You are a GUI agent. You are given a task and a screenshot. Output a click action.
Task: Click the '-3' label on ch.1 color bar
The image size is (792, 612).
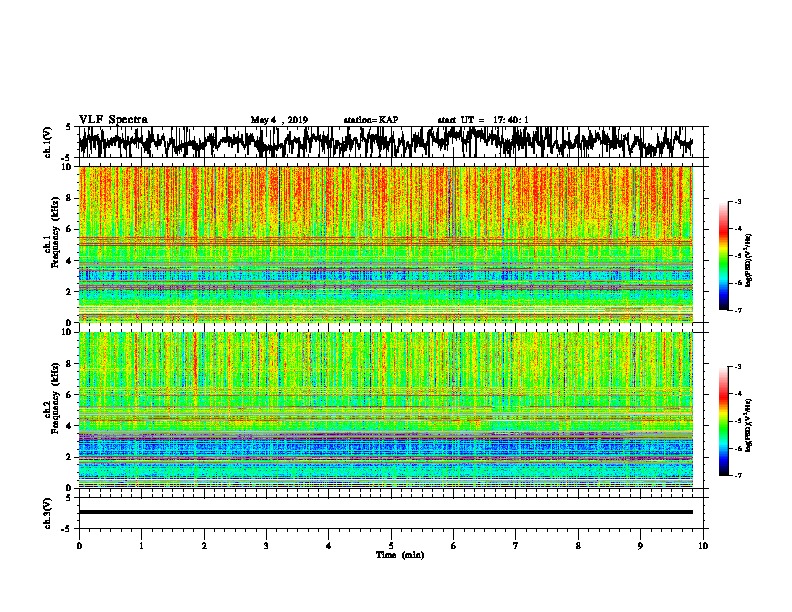[x=738, y=201]
